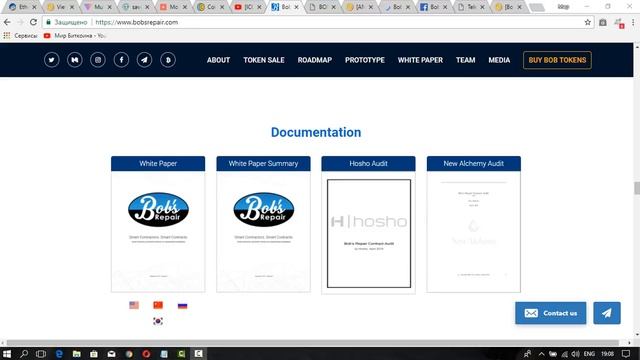The width and height of the screenshot is (640, 360).
Task: Click the White Paper card header
Action: (x=158, y=163)
